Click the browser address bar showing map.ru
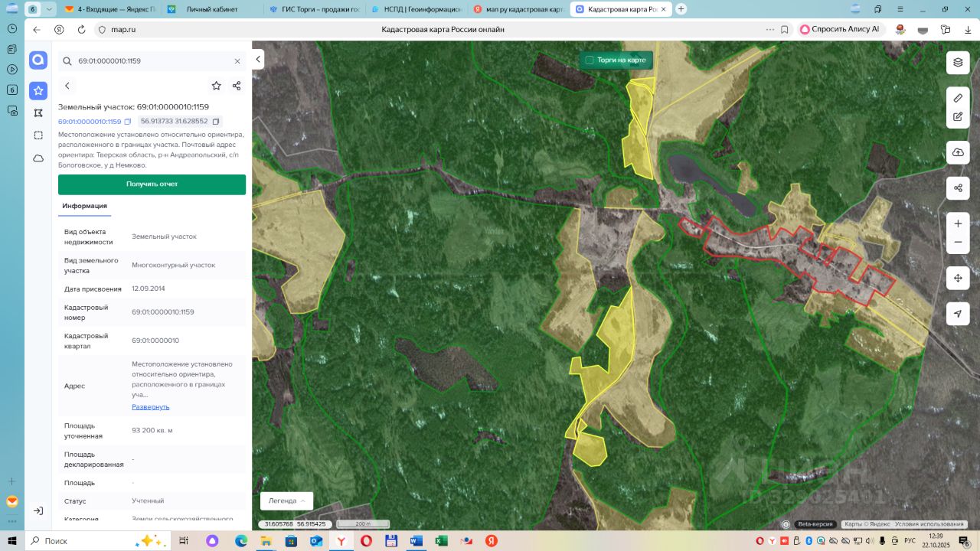The image size is (980, 551). (433, 29)
